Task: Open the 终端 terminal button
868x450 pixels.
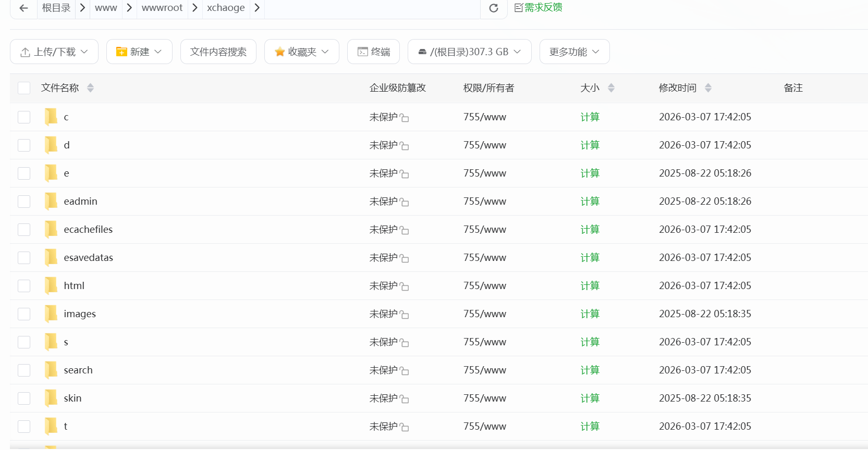Action: click(x=373, y=52)
